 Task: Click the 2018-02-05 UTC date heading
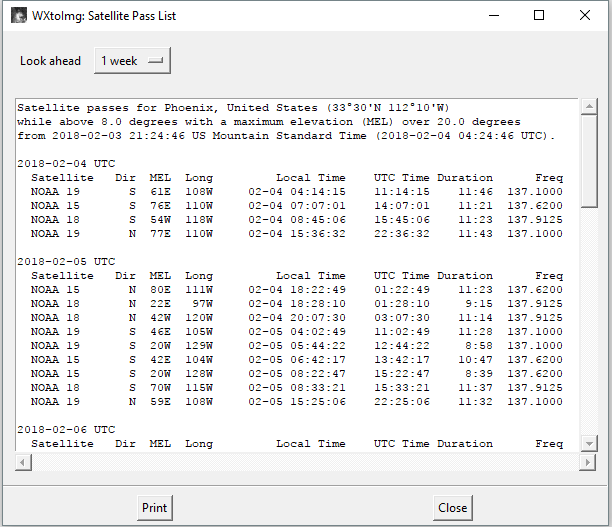[x=66, y=262]
